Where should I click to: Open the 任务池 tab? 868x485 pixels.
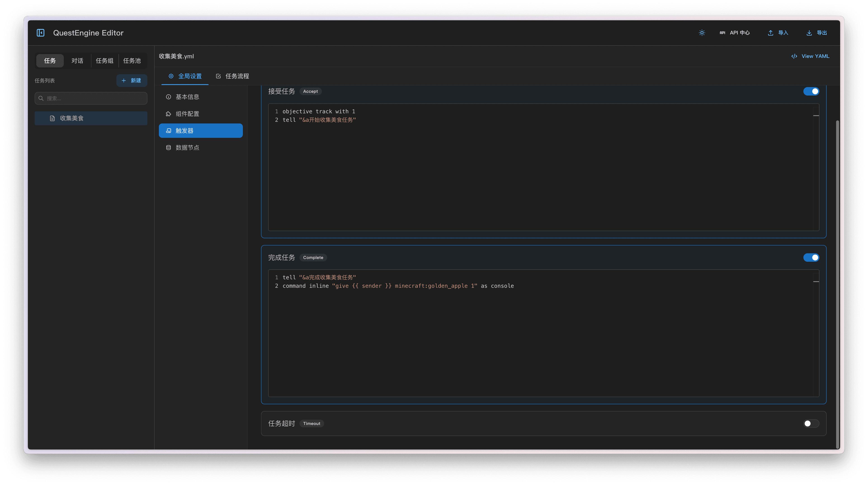tap(132, 61)
